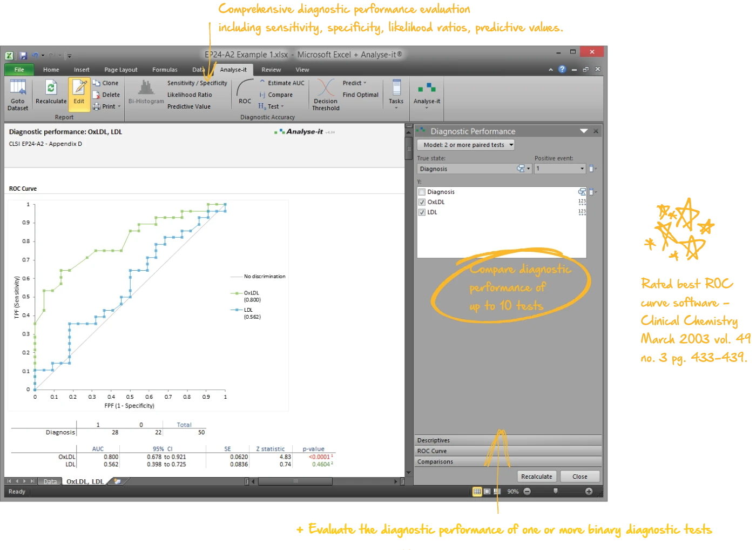Go to next sheet with the navigation arrow

coord(24,481)
